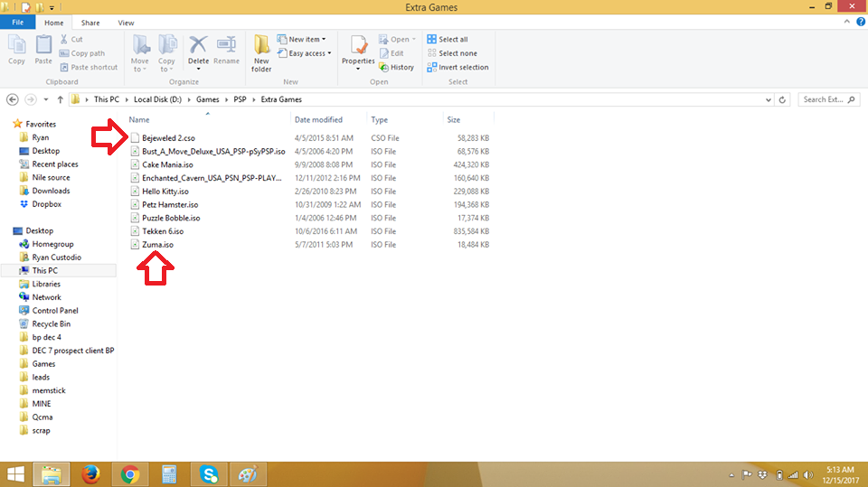Open the quick access toolbar dropdown
Screen dimensions: 868x487
pyautogui.click(x=52, y=8)
